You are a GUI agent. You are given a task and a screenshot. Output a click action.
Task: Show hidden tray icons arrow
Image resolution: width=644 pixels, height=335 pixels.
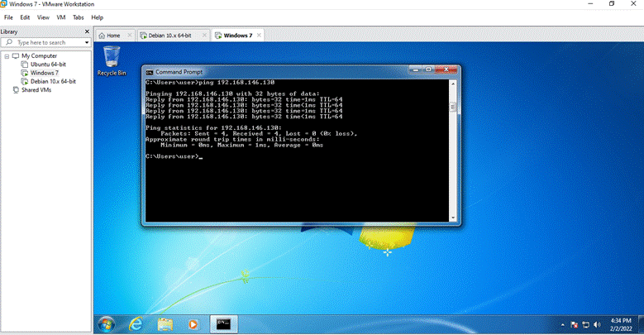click(563, 325)
